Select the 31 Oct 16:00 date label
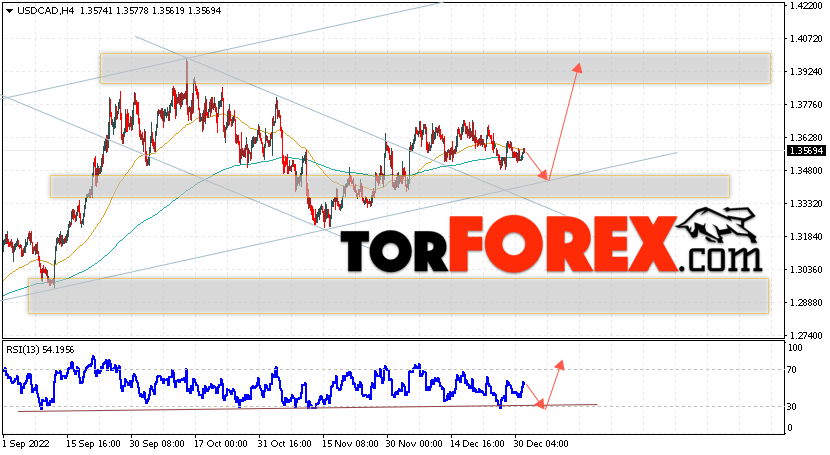 285,443
